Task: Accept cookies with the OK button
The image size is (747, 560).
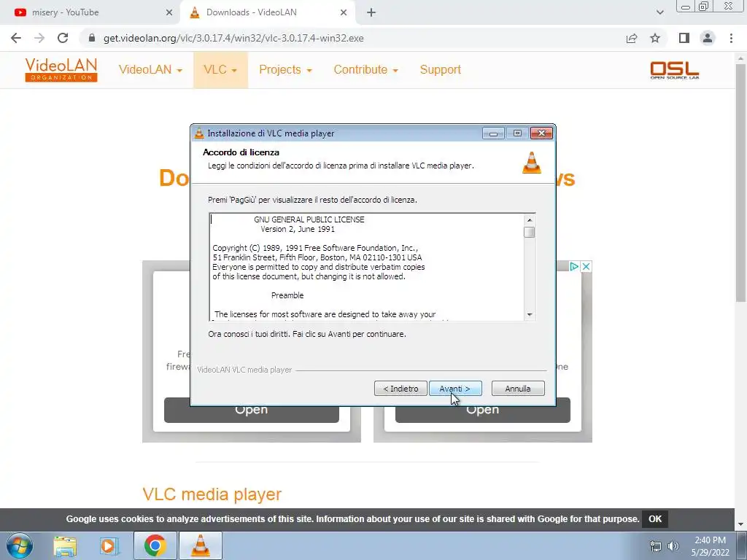Action: (654, 518)
